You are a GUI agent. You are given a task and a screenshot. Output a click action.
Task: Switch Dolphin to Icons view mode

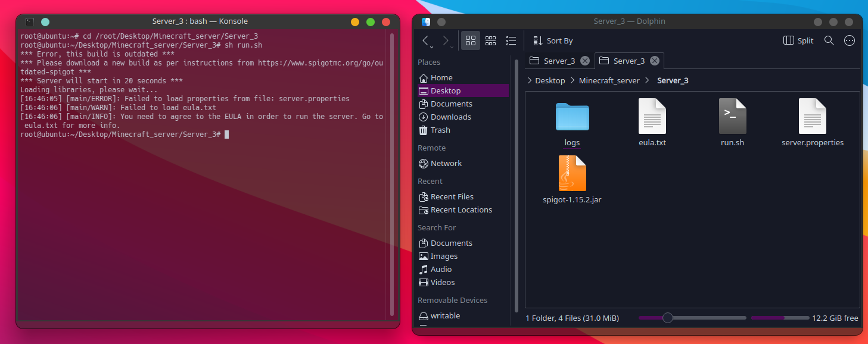point(471,40)
